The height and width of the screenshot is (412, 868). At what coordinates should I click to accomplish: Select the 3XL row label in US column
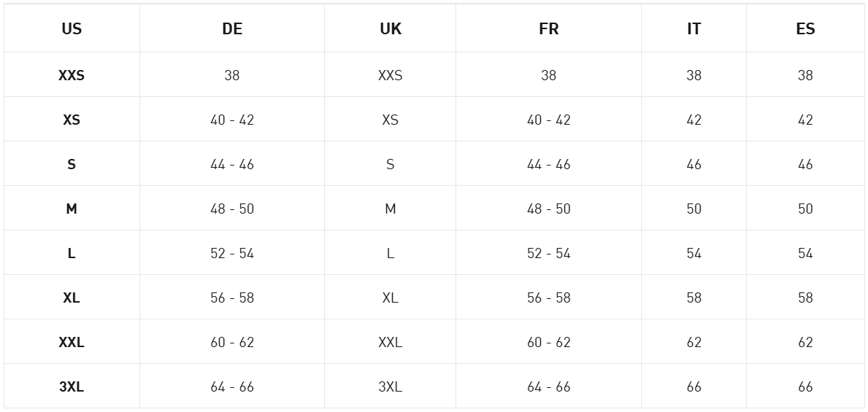[x=72, y=386]
